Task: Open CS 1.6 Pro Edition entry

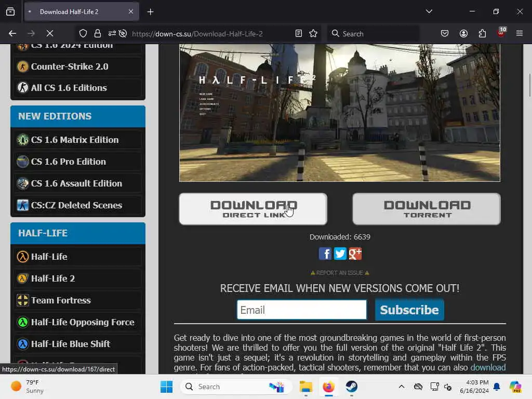Action: click(x=78, y=162)
